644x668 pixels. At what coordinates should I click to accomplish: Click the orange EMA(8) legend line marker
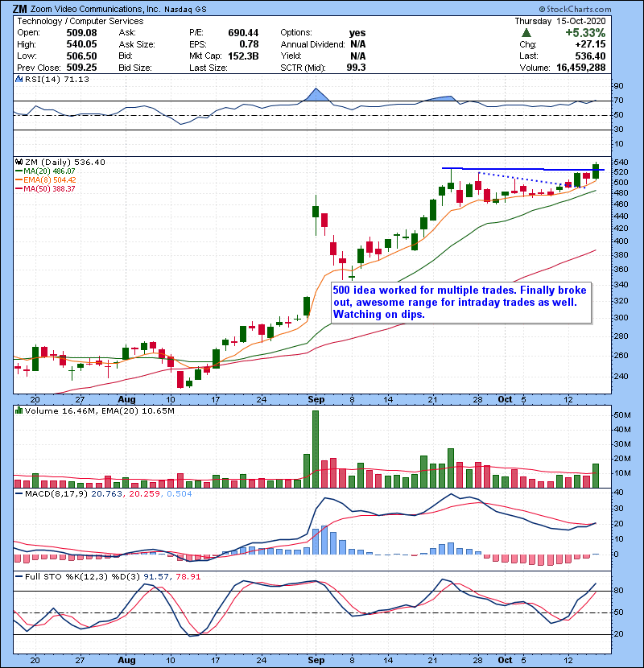coord(19,179)
